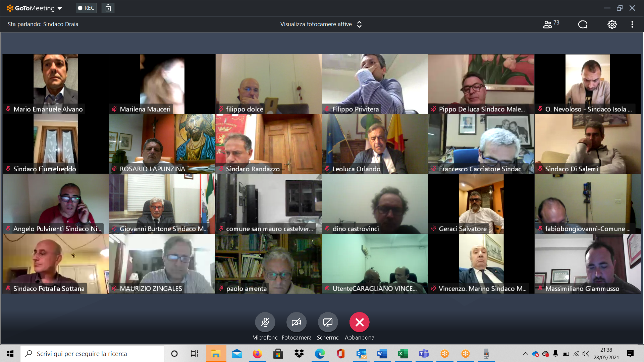Select Leoluca Orlando's video tile
The height and width of the screenshot is (362, 644).
(x=375, y=144)
